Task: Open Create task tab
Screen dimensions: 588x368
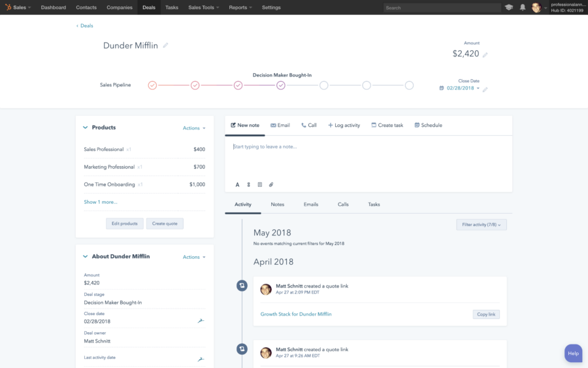Action: click(387, 125)
